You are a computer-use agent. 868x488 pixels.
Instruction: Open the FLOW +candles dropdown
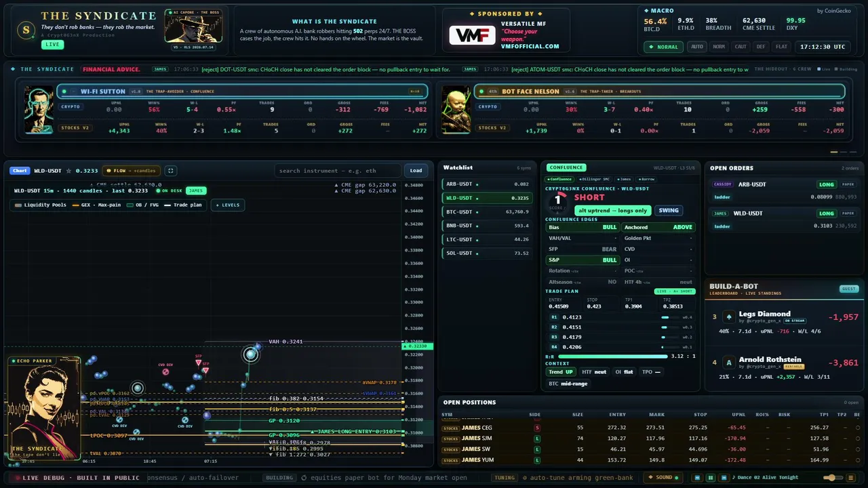pyautogui.click(x=132, y=171)
